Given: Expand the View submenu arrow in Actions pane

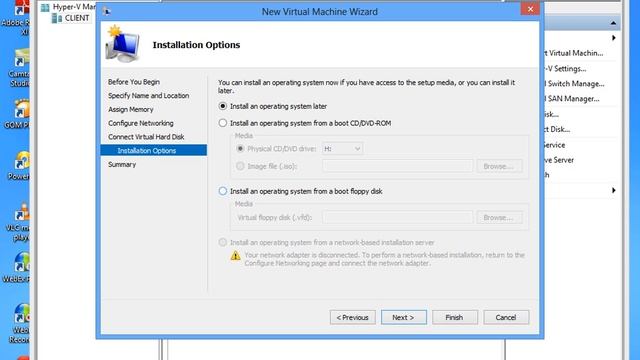Looking at the screenshot, I should click(x=613, y=190).
